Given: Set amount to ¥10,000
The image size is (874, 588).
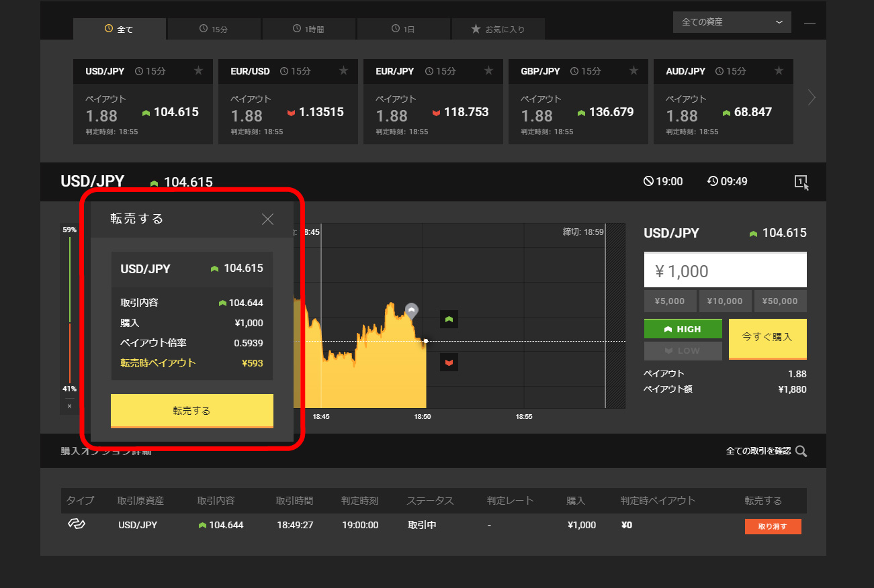Looking at the screenshot, I should [x=726, y=301].
